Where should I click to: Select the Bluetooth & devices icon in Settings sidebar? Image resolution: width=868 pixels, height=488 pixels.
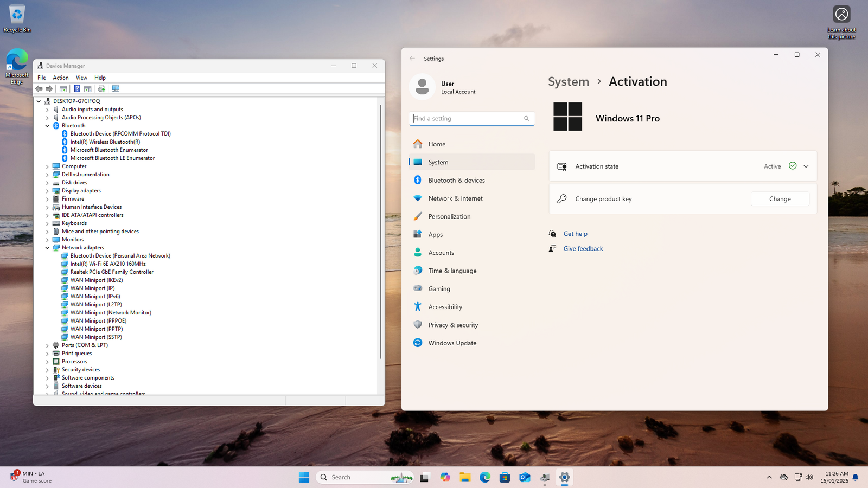click(x=418, y=180)
